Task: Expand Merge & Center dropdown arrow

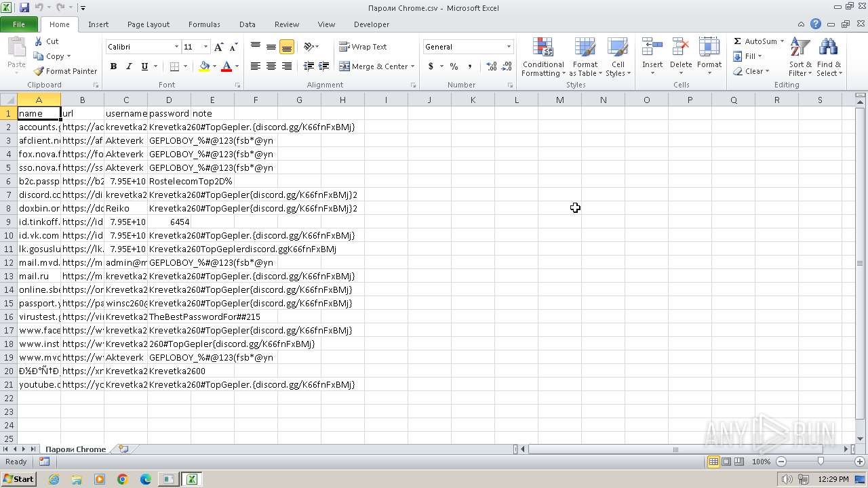Action: coord(413,66)
